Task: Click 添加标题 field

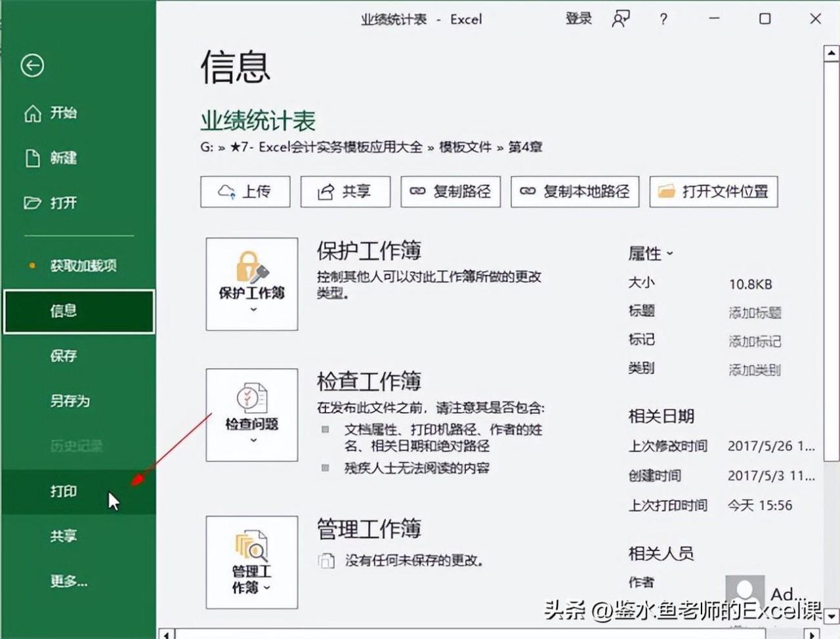Action: pyautogui.click(x=755, y=313)
